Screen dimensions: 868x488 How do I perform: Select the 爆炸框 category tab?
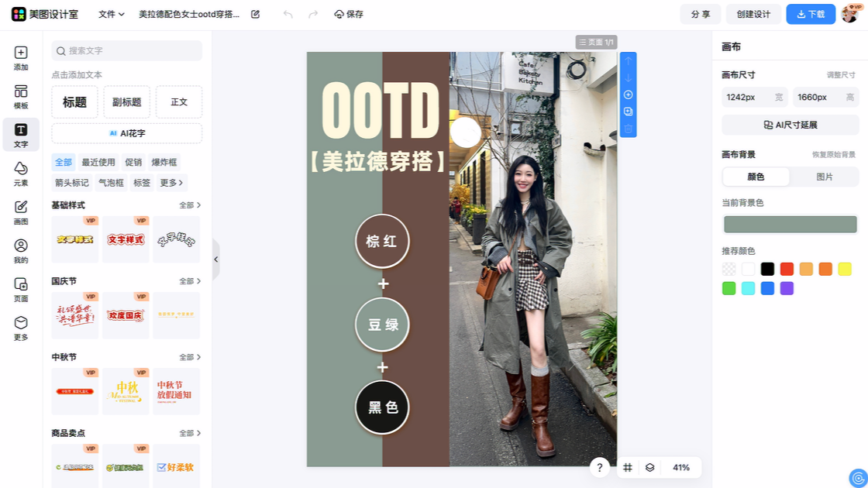[164, 162]
